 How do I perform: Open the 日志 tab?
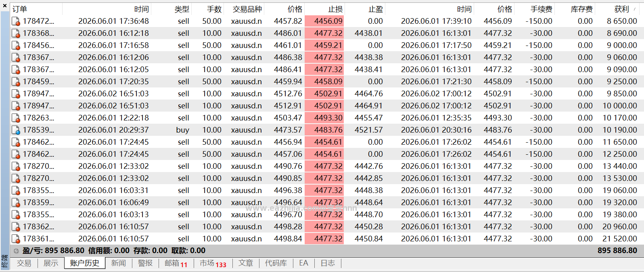point(328,263)
